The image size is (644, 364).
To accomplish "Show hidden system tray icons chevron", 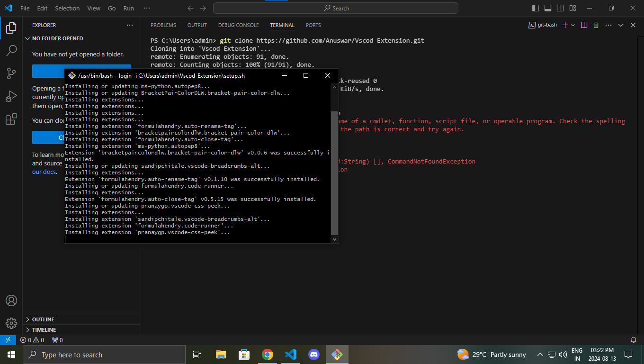I will coord(540,355).
